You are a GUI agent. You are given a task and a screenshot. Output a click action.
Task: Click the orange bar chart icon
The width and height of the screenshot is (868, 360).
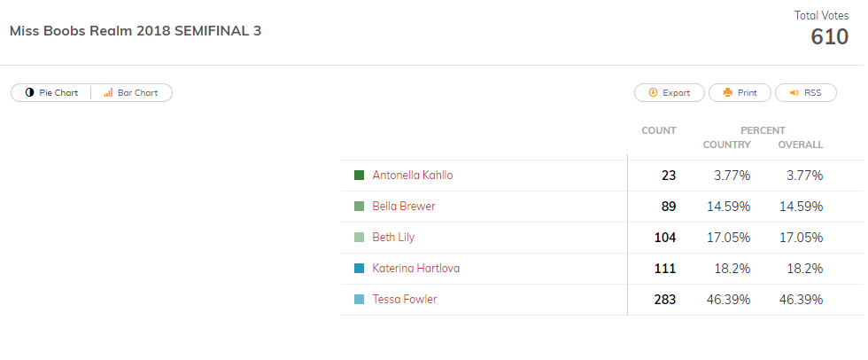(x=108, y=92)
